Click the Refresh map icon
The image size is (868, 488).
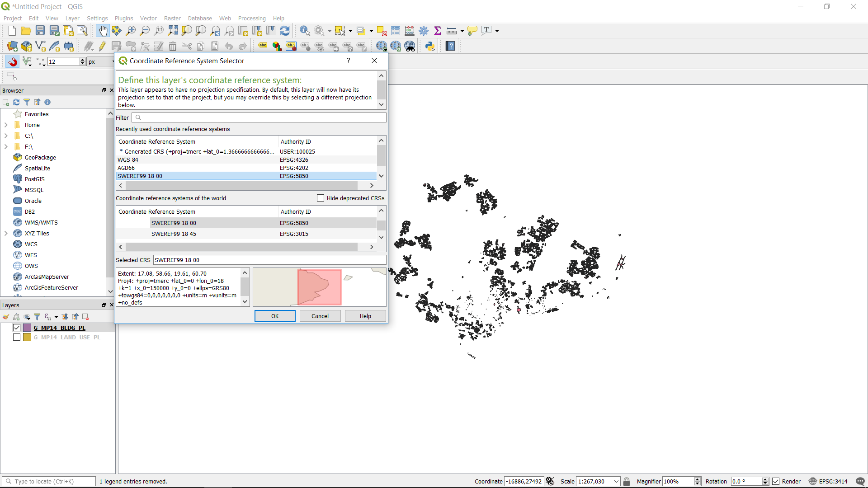(x=285, y=31)
